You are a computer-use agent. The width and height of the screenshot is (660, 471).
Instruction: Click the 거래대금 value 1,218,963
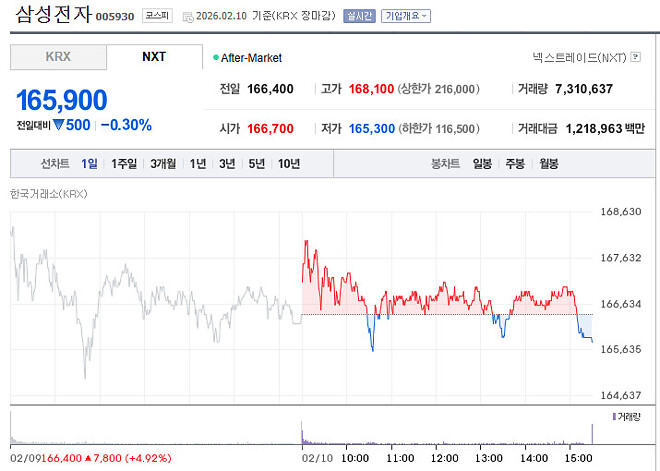click(x=594, y=128)
